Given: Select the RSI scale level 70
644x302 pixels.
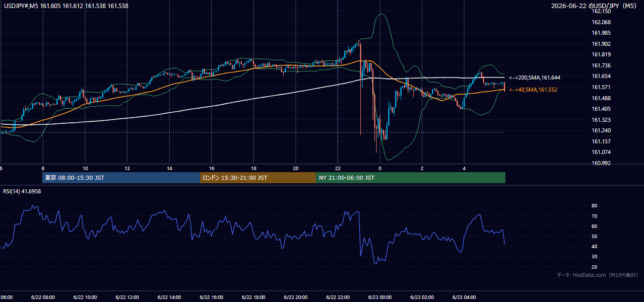Looking at the screenshot, I should click(x=594, y=216).
